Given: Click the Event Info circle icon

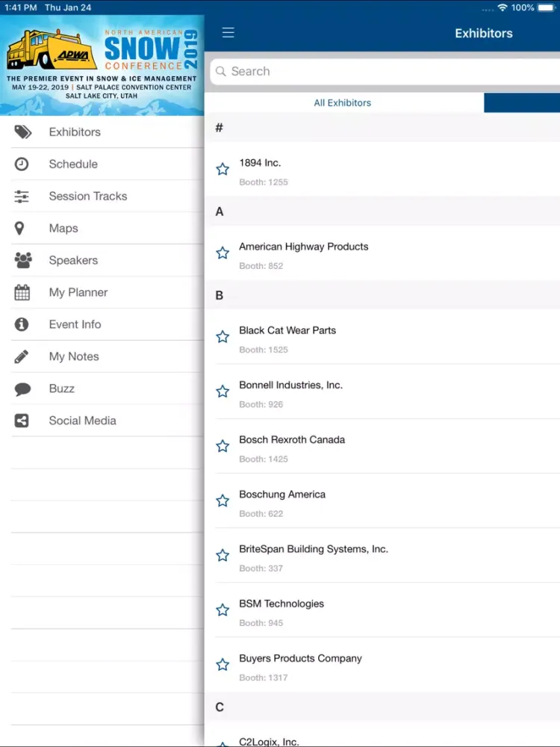Looking at the screenshot, I should pos(22,324).
